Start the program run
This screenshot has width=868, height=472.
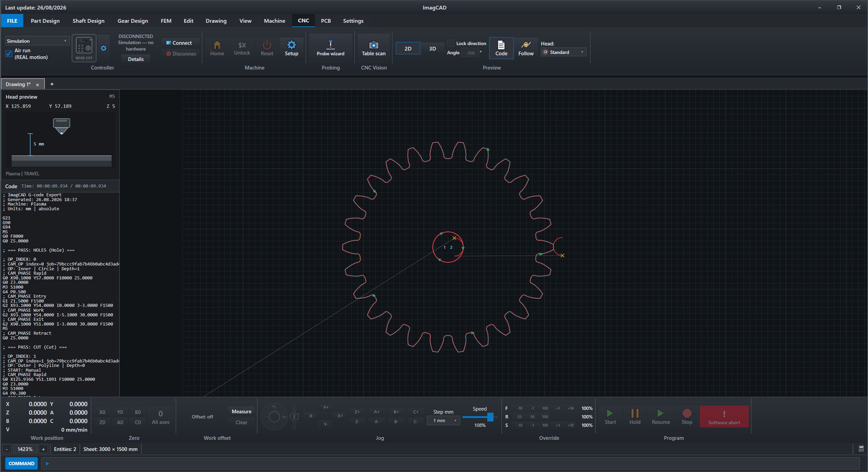(x=610, y=417)
